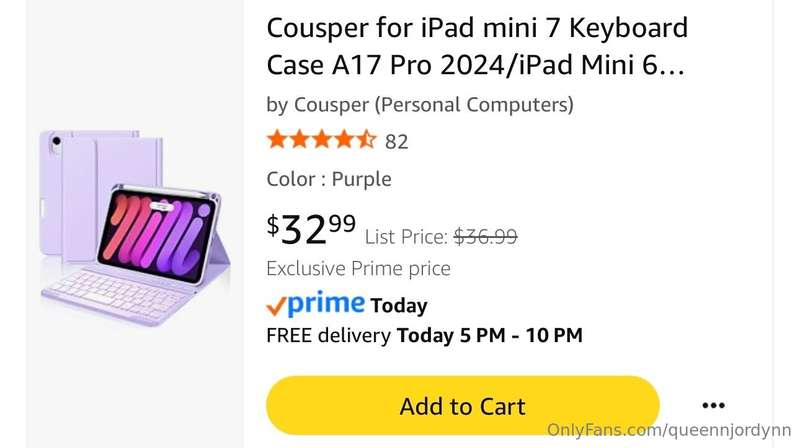This screenshot has width=800, height=448.
Task: Open the 82 reviews count
Action: [x=396, y=142]
